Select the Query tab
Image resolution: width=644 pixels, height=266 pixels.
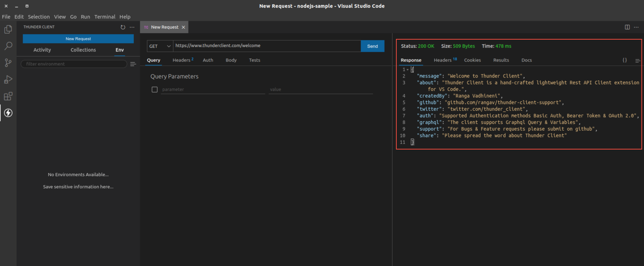153,60
